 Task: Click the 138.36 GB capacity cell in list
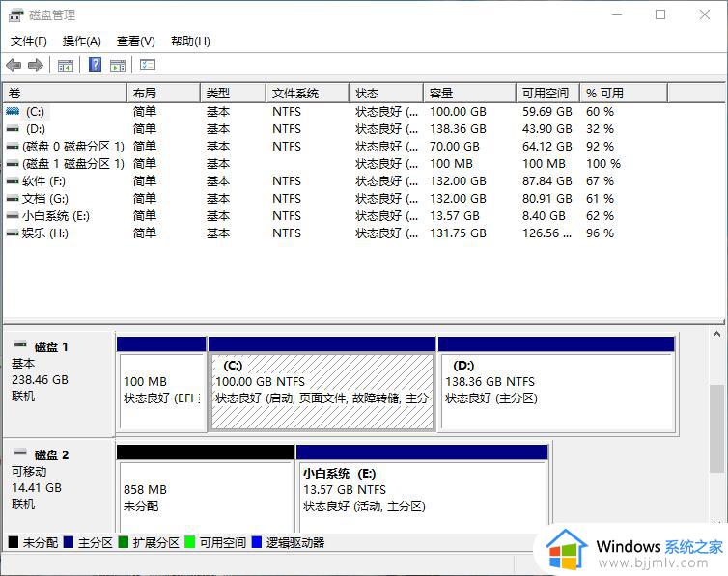click(458, 129)
